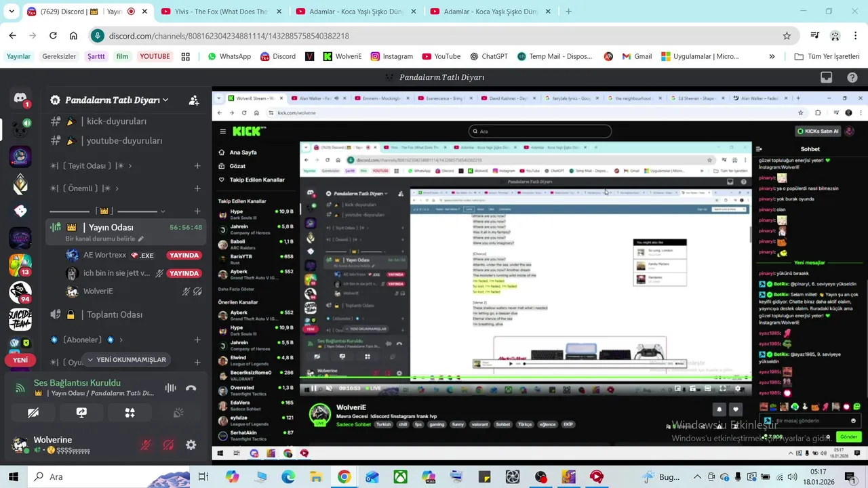The image size is (868, 488).
Task: Open the server icon with the 13 badge
Action: [20, 264]
